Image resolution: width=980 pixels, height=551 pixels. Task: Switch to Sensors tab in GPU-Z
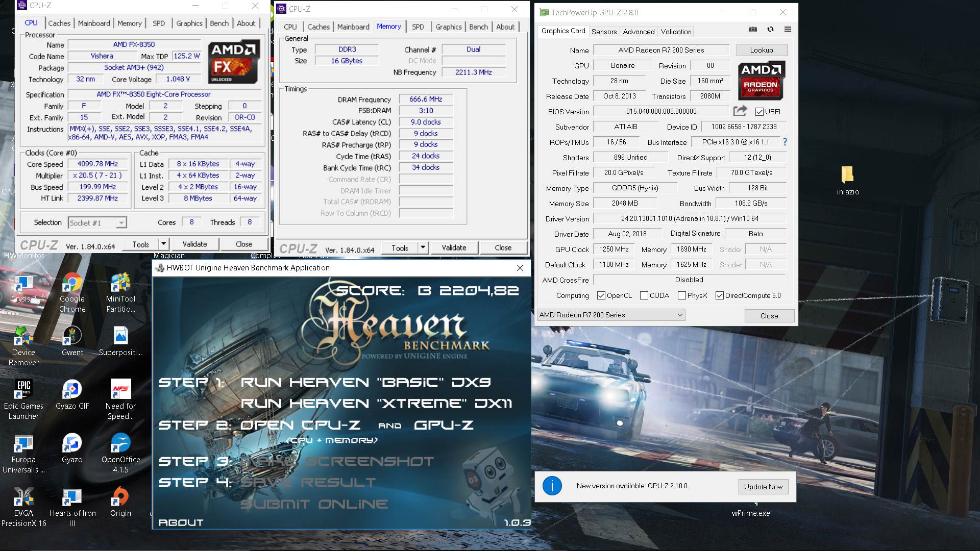(x=604, y=32)
